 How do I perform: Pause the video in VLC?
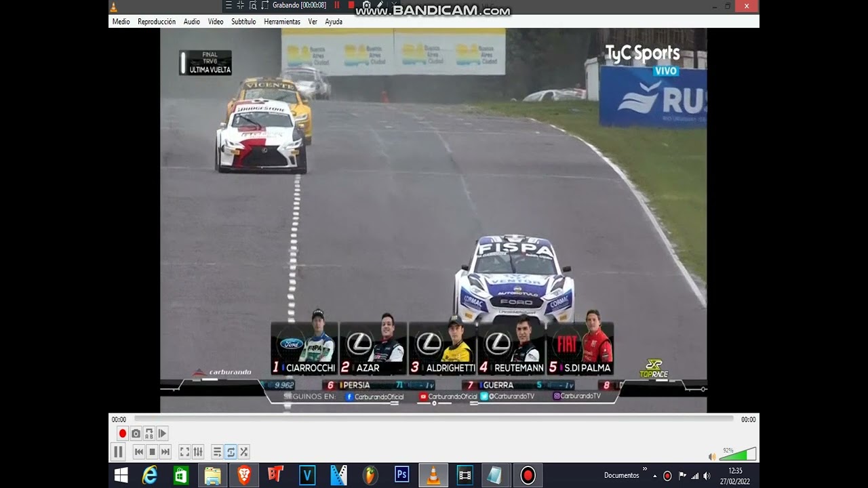(118, 452)
